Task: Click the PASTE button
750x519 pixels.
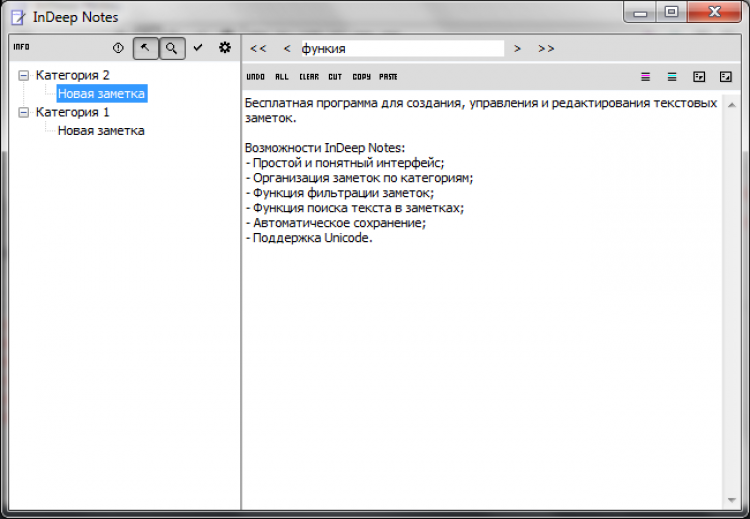Action: click(388, 77)
